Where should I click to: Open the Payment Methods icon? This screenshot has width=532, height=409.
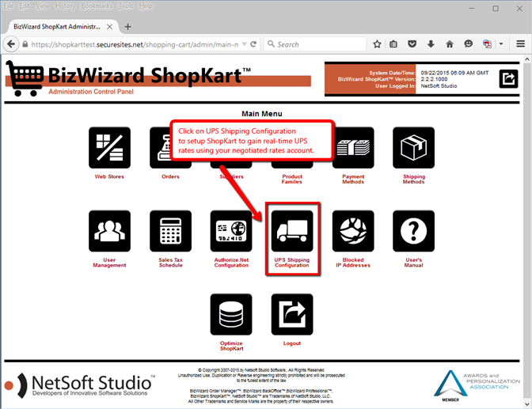point(353,147)
